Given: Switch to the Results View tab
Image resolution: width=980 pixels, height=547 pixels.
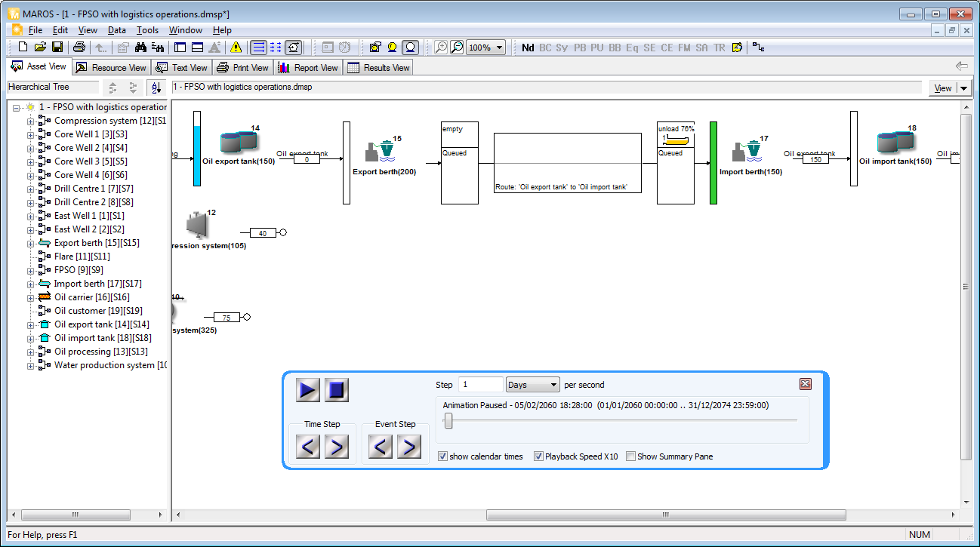Looking at the screenshot, I should point(378,68).
